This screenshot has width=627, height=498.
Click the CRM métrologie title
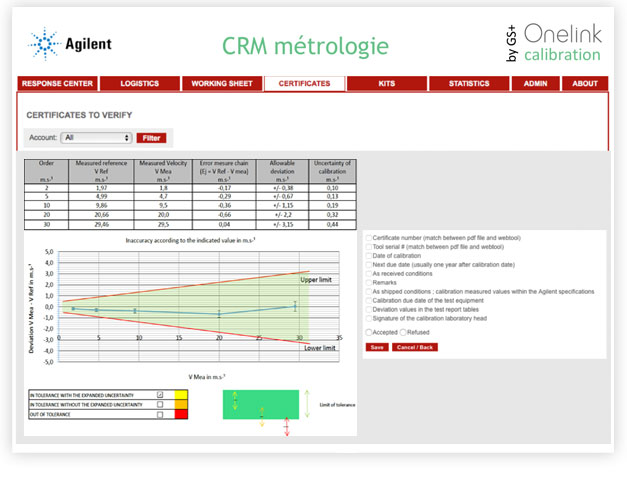pyautogui.click(x=305, y=46)
